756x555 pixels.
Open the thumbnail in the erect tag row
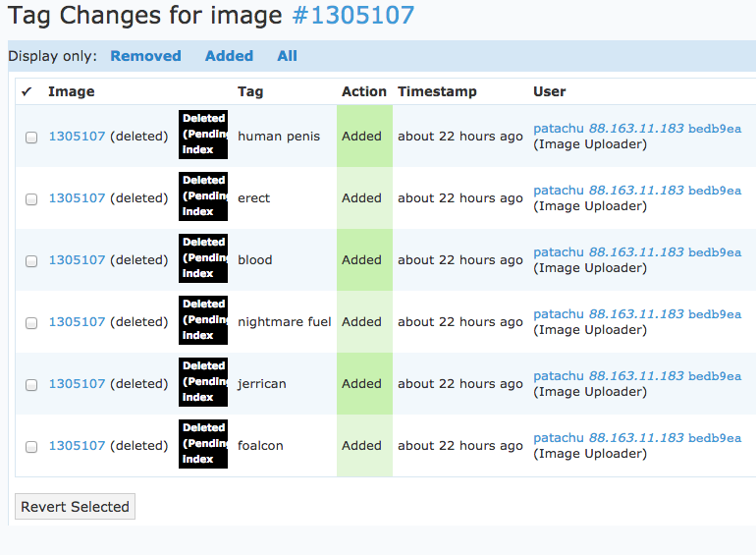click(203, 196)
